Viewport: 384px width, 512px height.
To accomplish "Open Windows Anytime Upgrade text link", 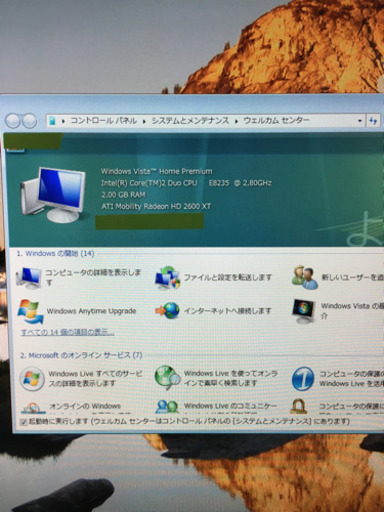I will (91, 311).
